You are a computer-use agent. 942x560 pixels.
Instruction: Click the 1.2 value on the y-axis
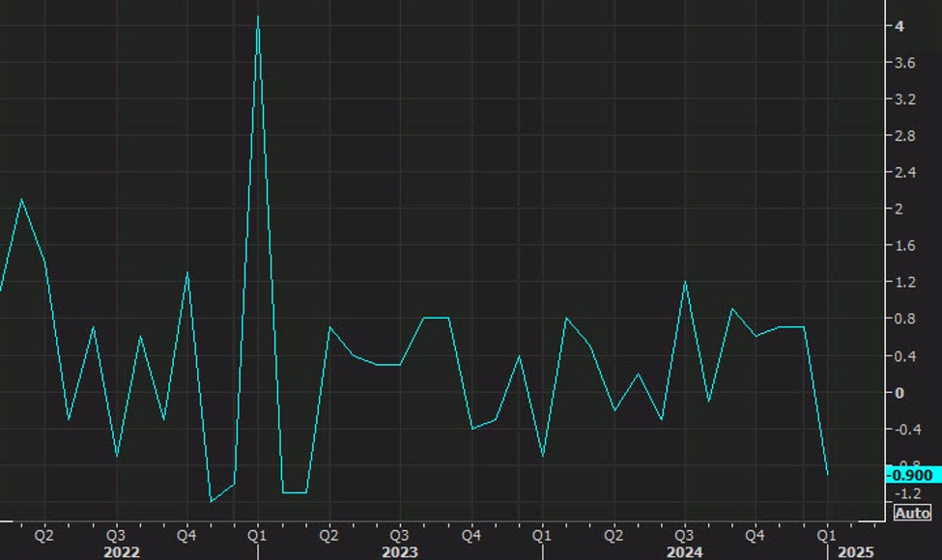905,282
